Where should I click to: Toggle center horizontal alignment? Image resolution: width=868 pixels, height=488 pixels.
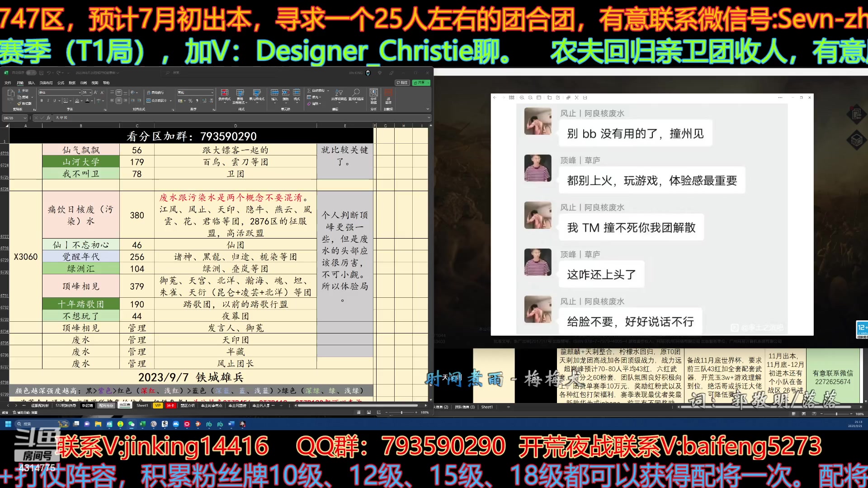pyautogui.click(x=119, y=100)
